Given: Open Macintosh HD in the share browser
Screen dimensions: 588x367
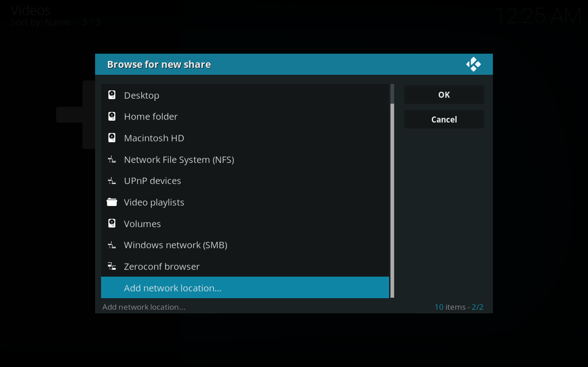Looking at the screenshot, I should click(154, 138).
